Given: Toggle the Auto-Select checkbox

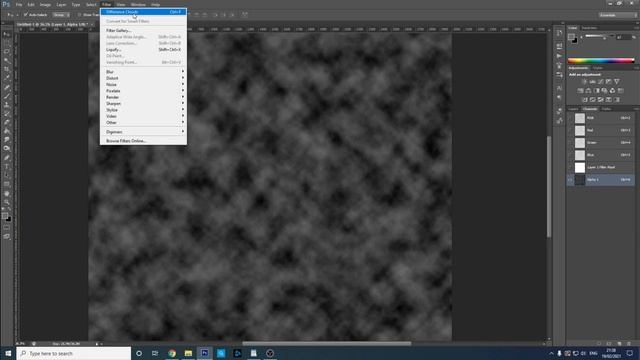Looking at the screenshot, I should [x=25, y=15].
